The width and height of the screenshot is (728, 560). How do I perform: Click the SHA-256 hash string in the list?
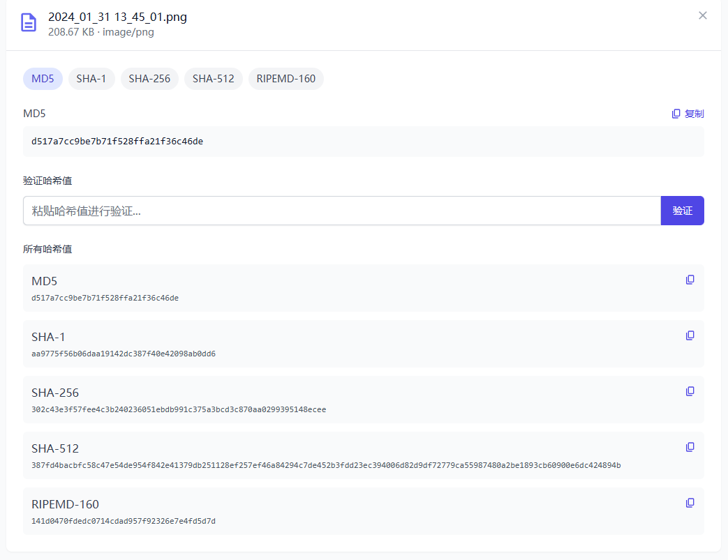[179, 409]
